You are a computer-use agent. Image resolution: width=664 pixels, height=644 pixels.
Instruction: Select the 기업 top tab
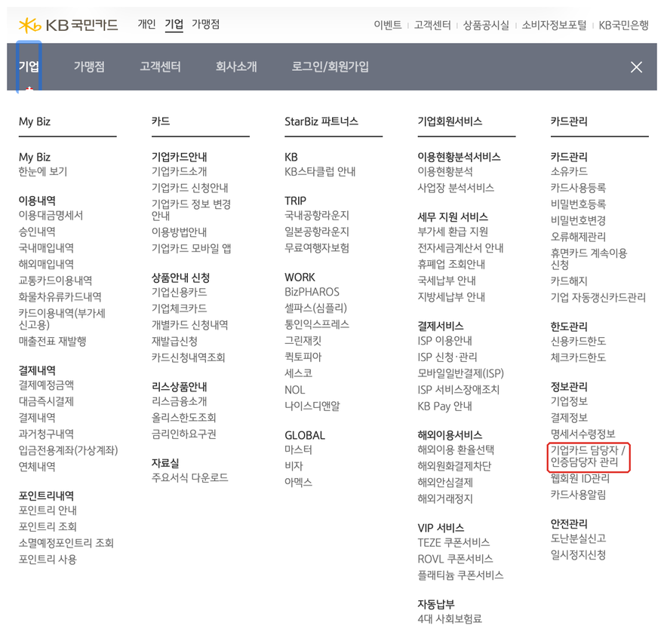click(x=174, y=24)
